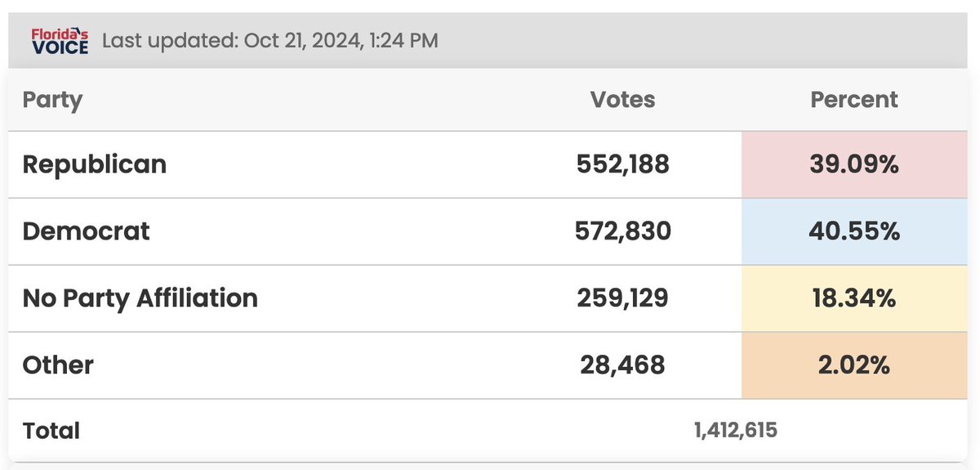Select the Republican row label
Image resolution: width=980 pixels, height=470 pixels.
pyautogui.click(x=95, y=164)
